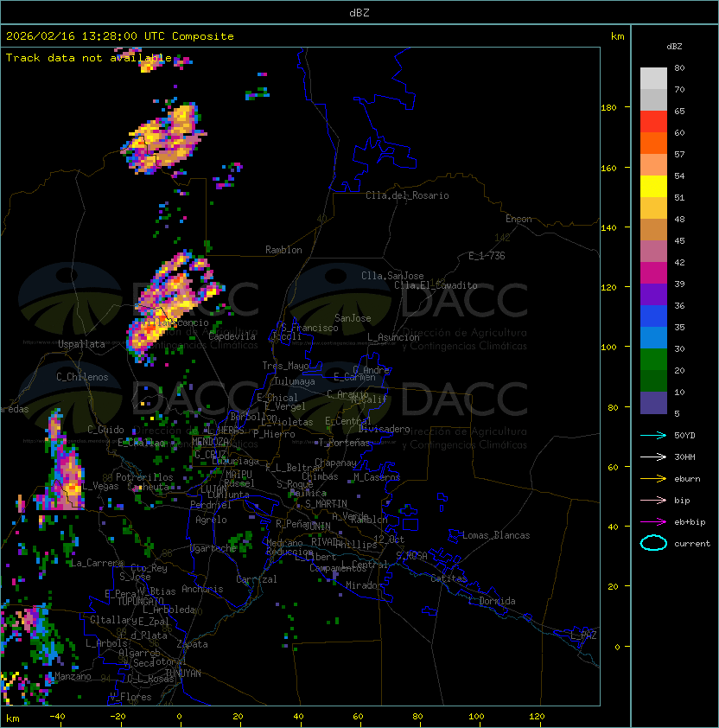Click the 'S_MARTIN' map label
This screenshot has height=728, width=719.
coord(326,504)
